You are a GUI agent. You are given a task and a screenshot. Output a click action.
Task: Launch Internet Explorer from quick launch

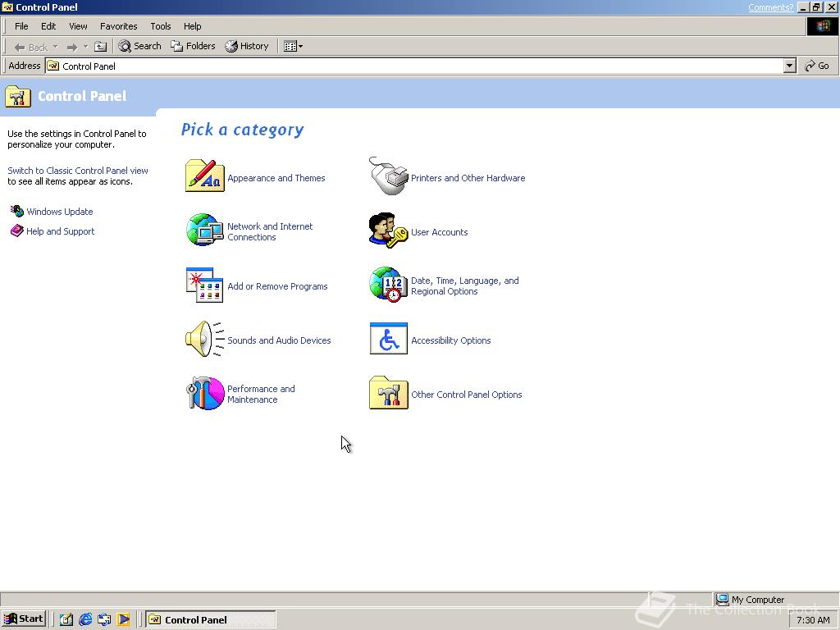[85, 619]
